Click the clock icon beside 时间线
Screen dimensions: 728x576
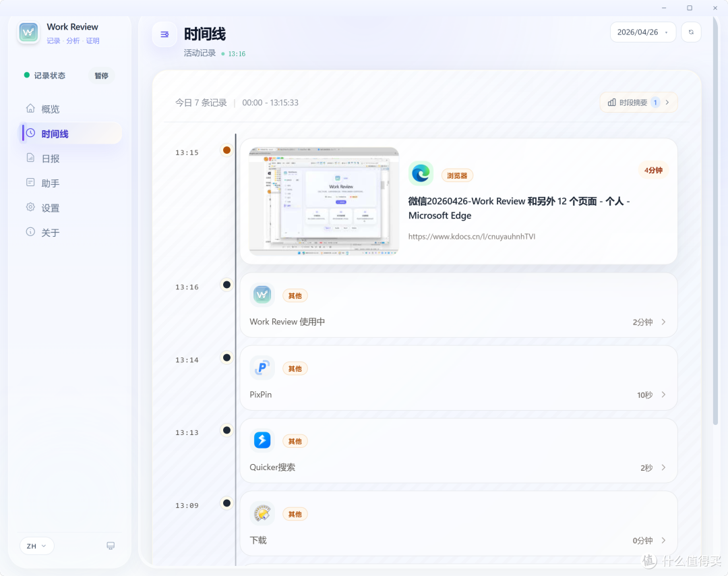coord(30,133)
